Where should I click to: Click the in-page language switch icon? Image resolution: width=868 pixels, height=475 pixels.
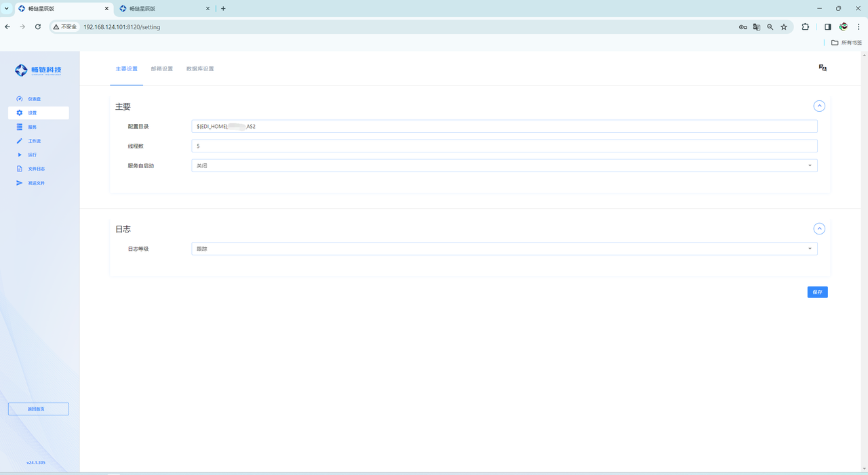[823, 68]
